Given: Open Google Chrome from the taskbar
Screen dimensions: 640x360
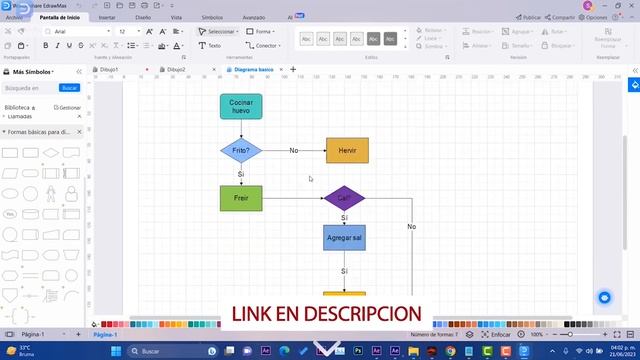Looking at the screenshot, I should point(450,351).
